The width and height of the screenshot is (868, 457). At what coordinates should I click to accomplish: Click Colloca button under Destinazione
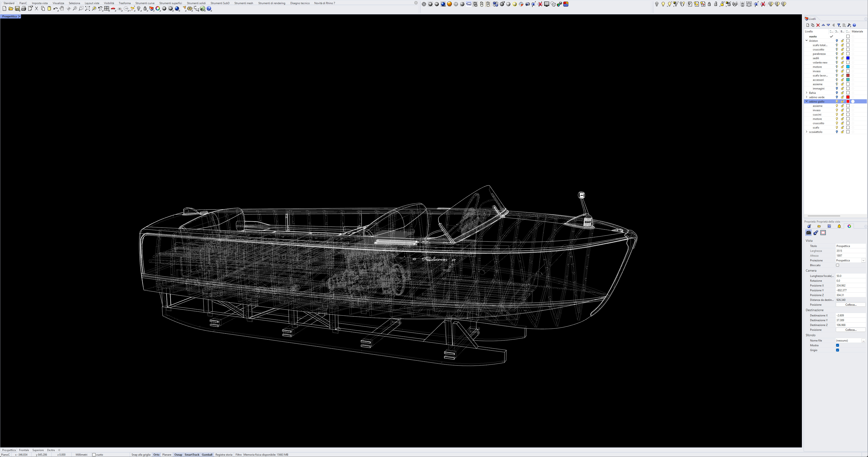[850, 330]
